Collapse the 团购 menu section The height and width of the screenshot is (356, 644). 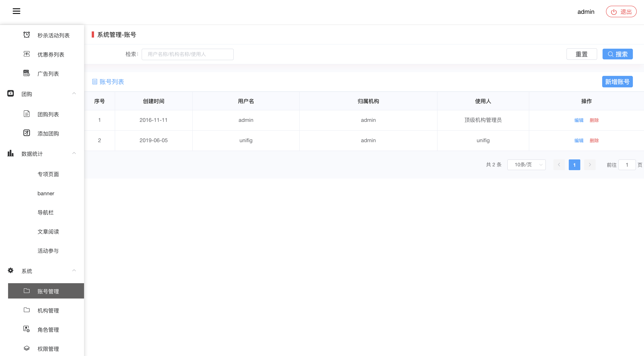pyautogui.click(x=74, y=93)
